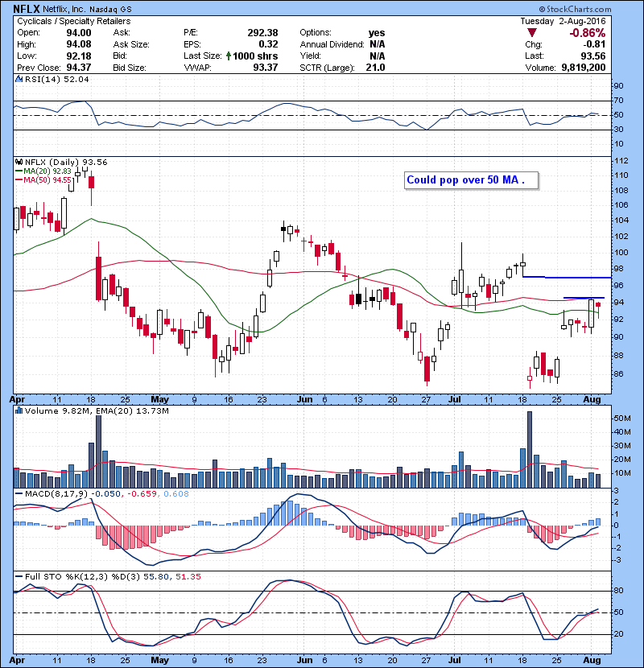The image size is (644, 668).
Task: Select the 'Could pop over 50 MA' annotation
Action: coord(471,180)
